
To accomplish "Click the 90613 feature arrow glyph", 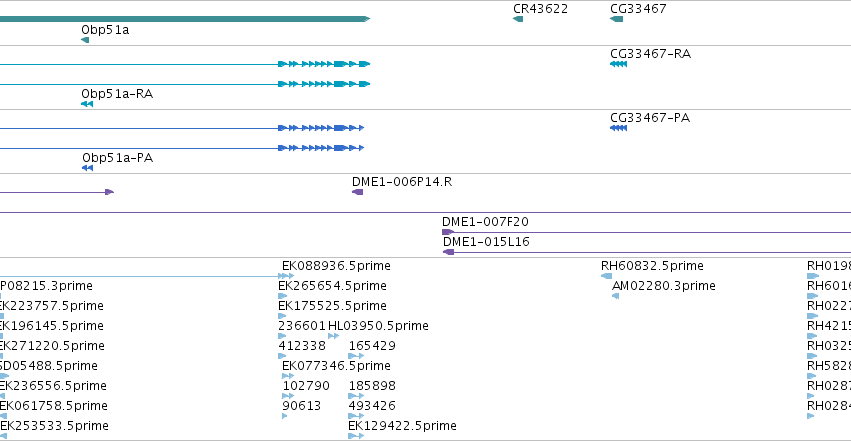I will coord(284,417).
